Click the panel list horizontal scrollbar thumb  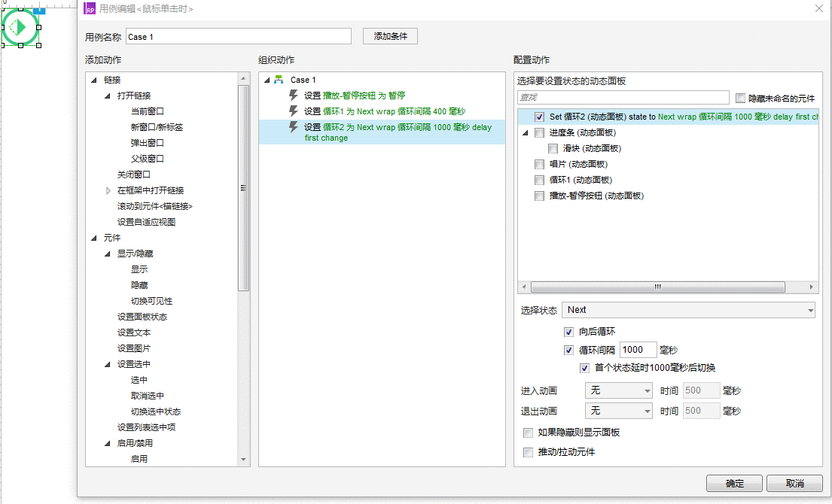(x=658, y=287)
